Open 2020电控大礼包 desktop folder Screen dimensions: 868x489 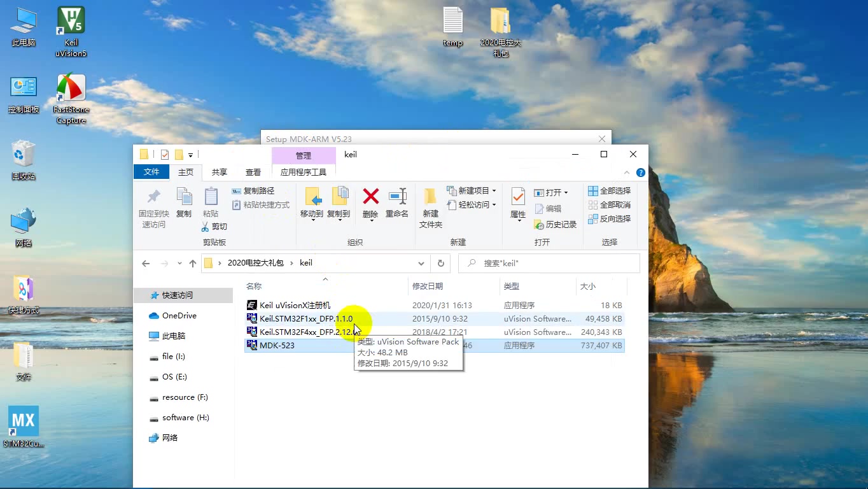[x=501, y=32]
